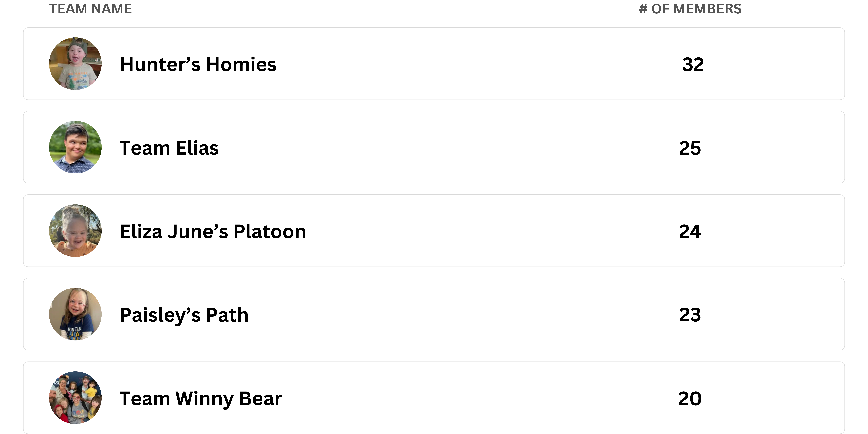The height and width of the screenshot is (434, 868).
Task: Open Paisley's Path avatar photo
Action: click(x=75, y=314)
